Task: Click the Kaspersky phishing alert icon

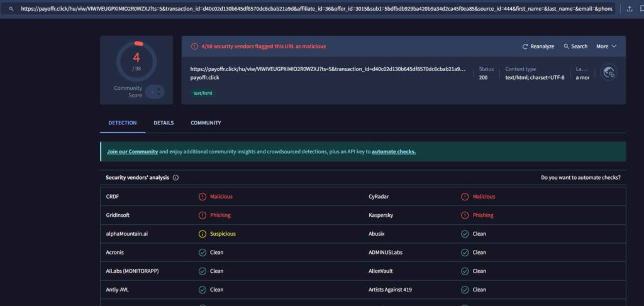Action: [x=465, y=215]
